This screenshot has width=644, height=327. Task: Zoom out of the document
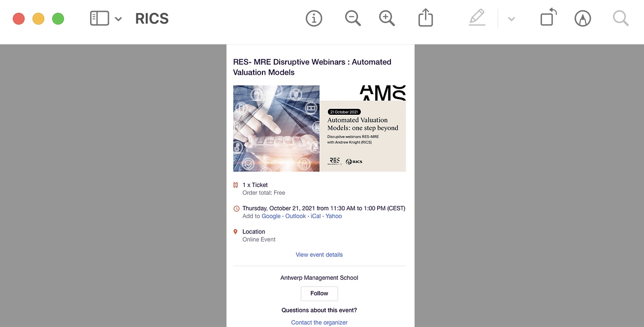click(353, 19)
